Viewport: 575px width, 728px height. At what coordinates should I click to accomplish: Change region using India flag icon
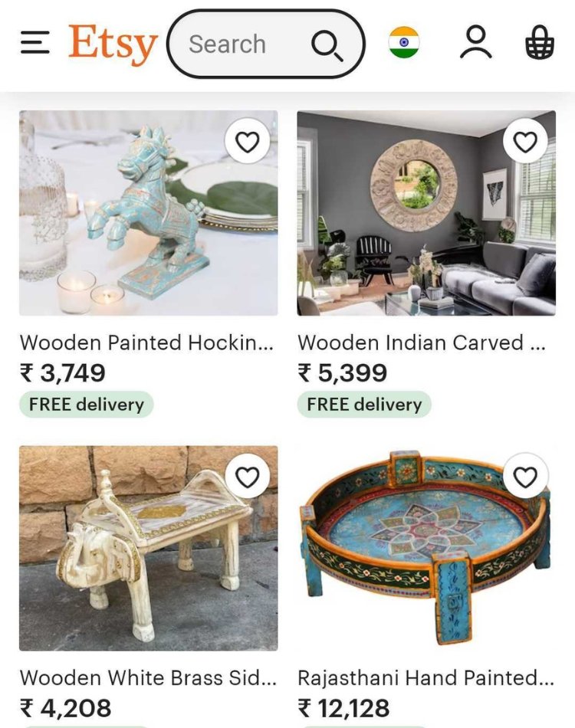click(x=403, y=42)
